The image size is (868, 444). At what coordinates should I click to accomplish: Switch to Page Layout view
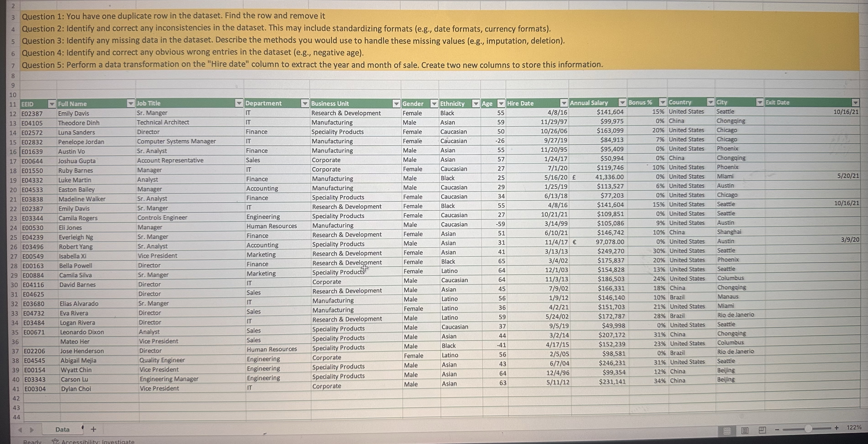click(745, 430)
